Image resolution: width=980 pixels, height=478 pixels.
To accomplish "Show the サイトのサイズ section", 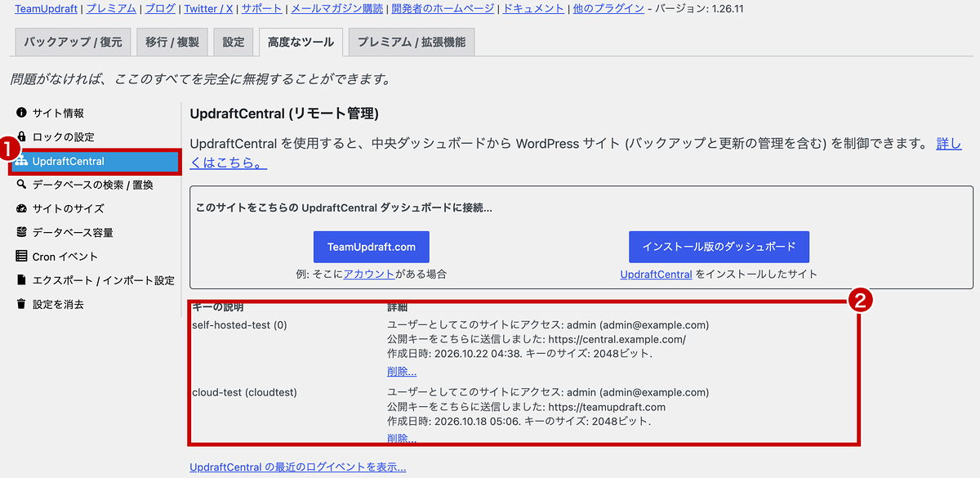I will [x=69, y=208].
